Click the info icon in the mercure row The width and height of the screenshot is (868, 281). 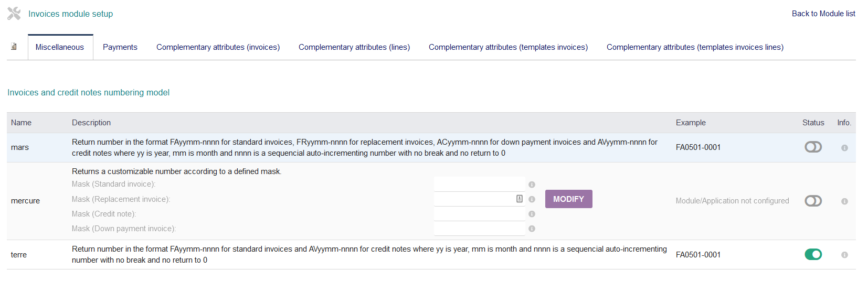click(x=844, y=201)
